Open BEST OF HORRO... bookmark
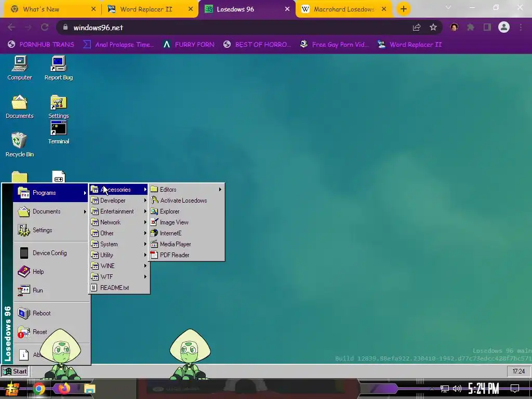 point(257,45)
